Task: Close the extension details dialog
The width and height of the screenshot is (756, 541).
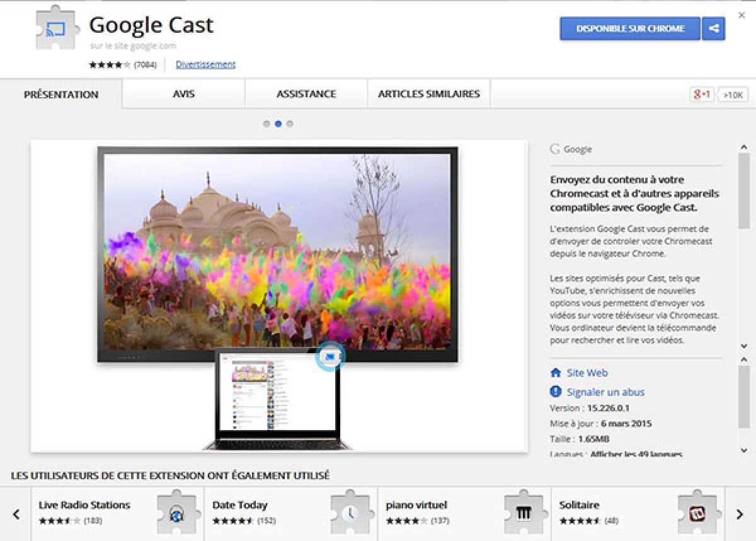Action: pos(741,15)
